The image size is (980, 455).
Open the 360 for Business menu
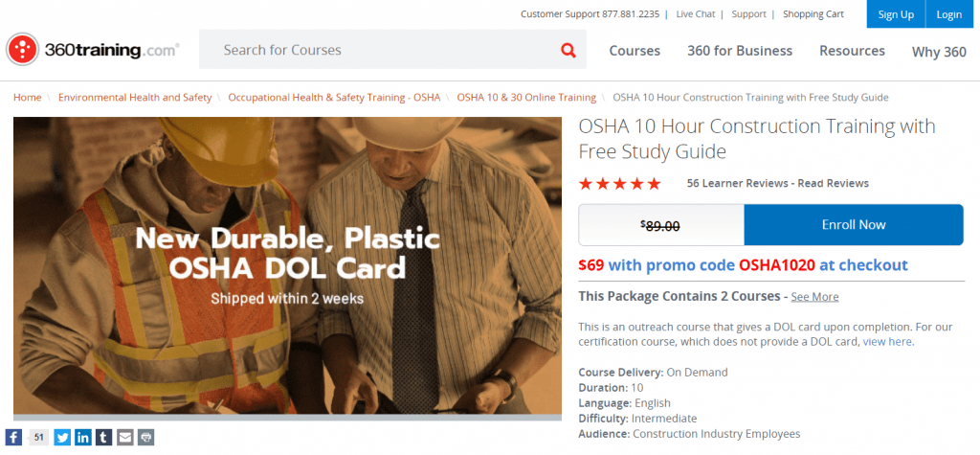click(740, 51)
